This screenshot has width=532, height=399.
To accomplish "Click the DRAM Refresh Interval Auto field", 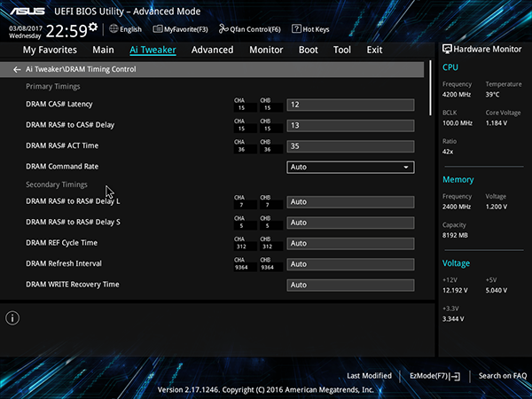I will (x=350, y=264).
